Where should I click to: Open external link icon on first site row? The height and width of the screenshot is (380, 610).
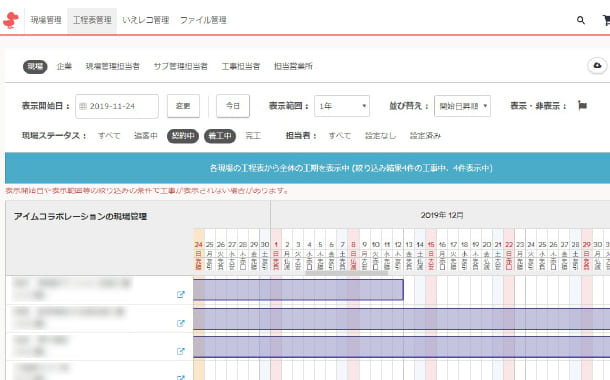(181, 294)
